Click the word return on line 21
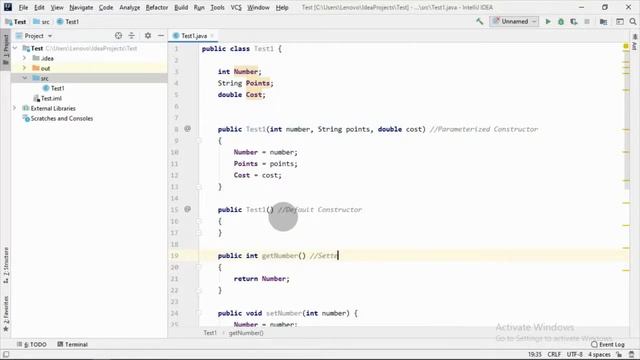This screenshot has width=640, height=360. coord(246,279)
